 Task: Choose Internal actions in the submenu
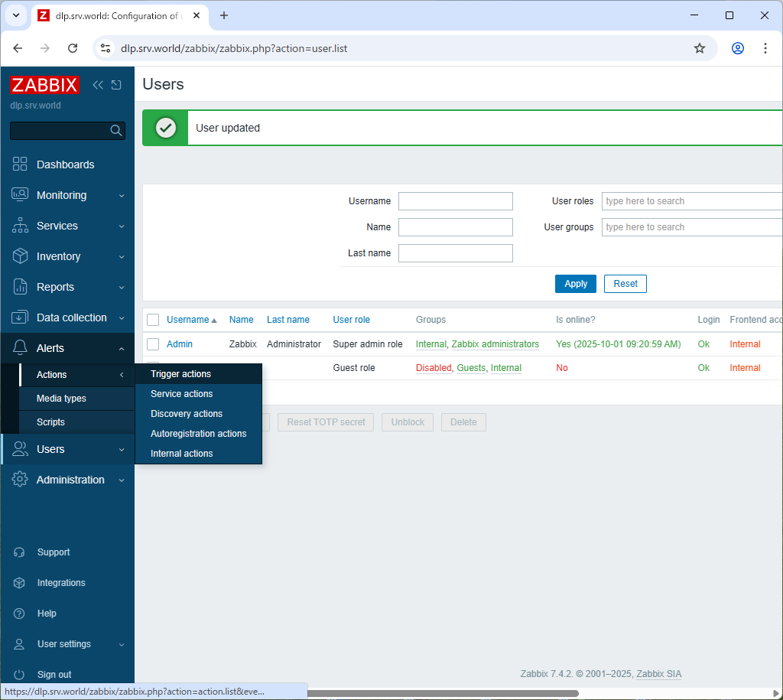pos(181,454)
